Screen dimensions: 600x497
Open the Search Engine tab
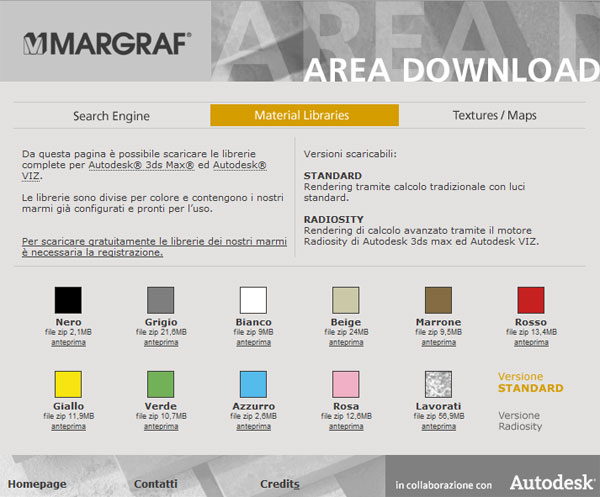click(x=110, y=116)
